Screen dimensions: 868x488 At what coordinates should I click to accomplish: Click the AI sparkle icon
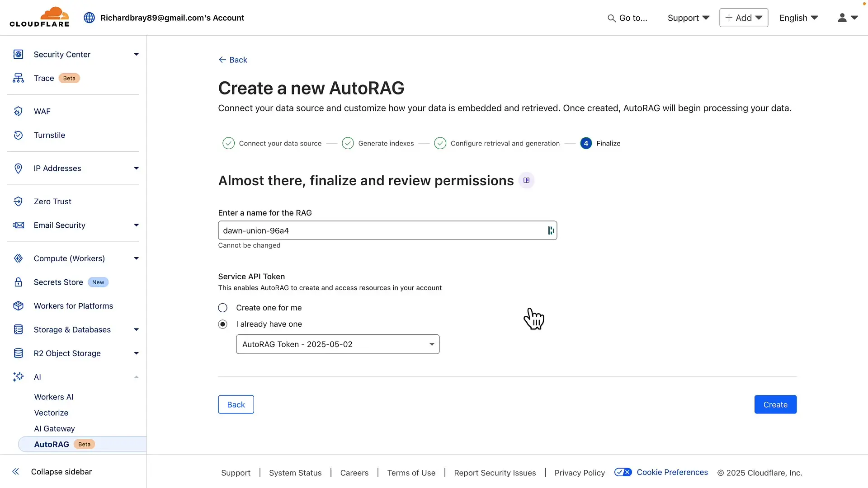pos(18,377)
